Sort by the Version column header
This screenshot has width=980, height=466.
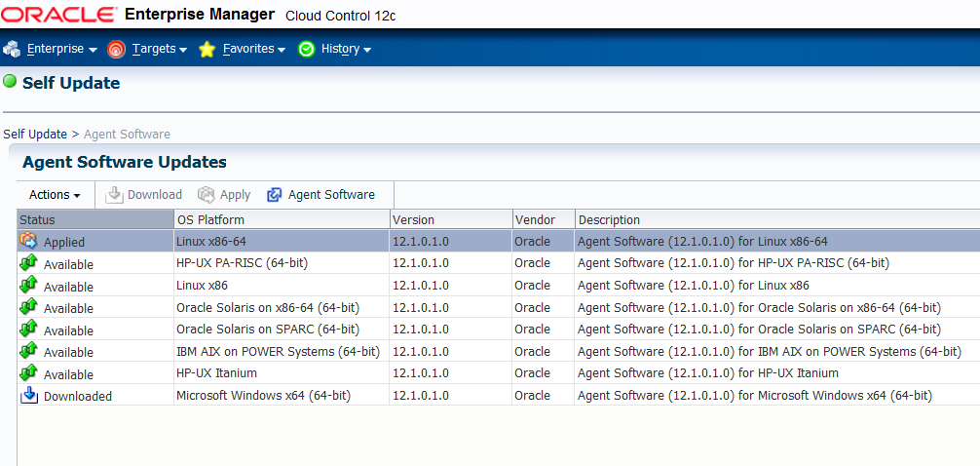point(451,219)
